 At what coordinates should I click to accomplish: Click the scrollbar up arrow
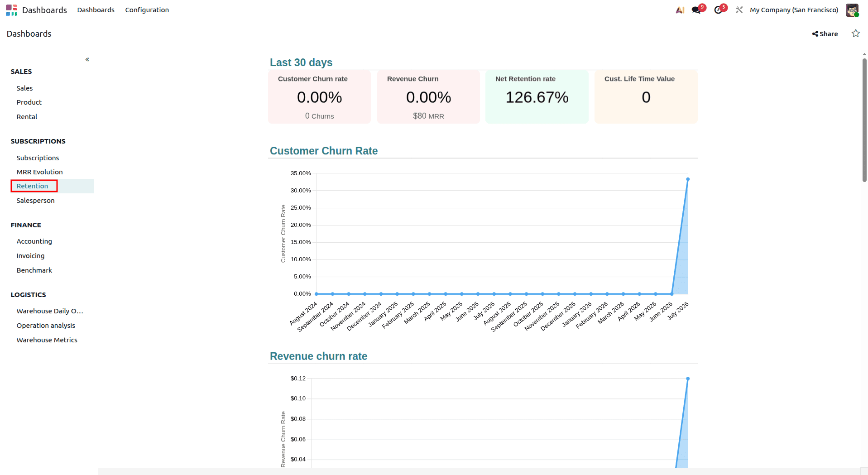(x=864, y=54)
